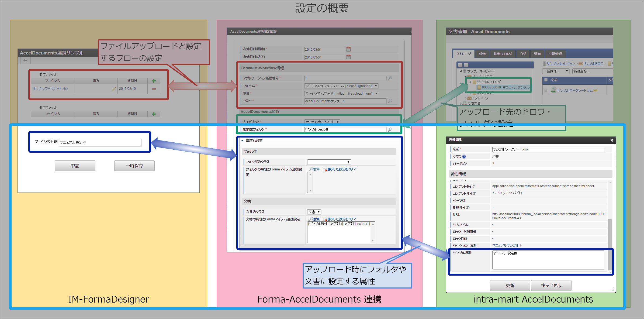Click red minus icon to remove サンプルワークシート.xlsx

(x=154, y=89)
